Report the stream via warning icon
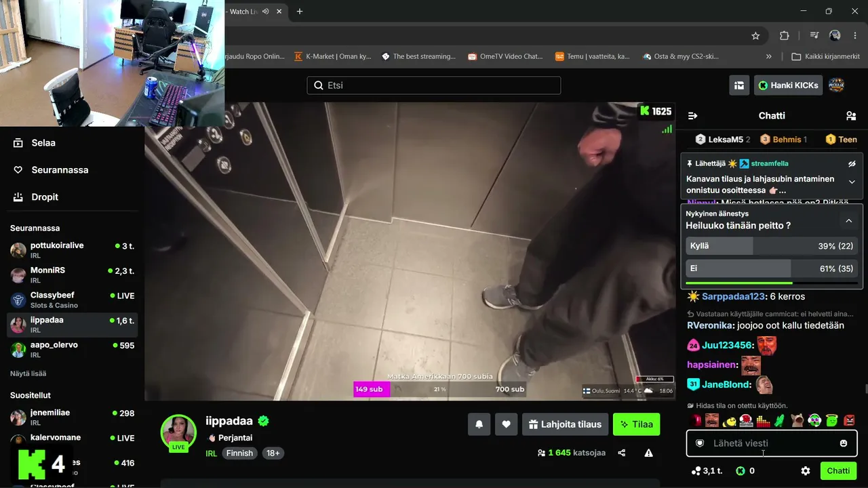This screenshot has width=868, height=488. click(649, 453)
